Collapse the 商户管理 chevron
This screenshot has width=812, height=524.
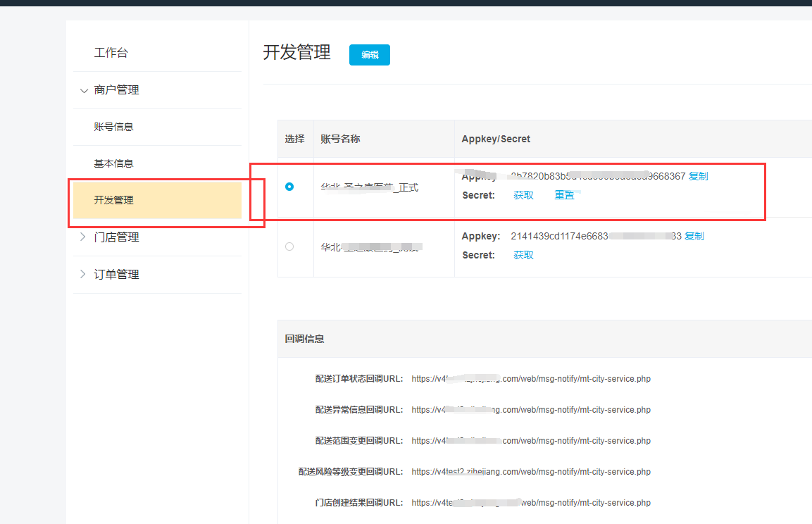[84, 91]
